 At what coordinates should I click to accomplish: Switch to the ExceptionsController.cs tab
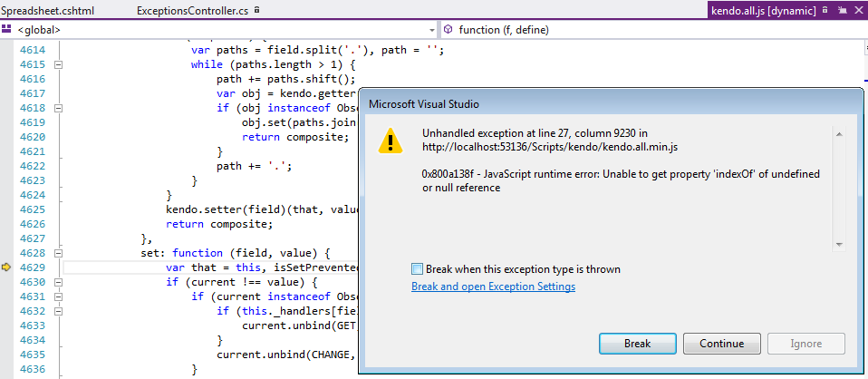coord(193,9)
